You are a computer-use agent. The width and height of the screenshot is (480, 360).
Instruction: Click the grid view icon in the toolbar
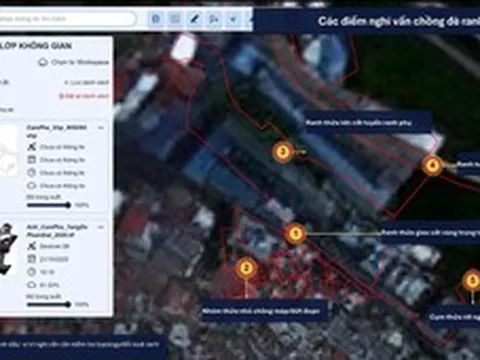click(175, 19)
